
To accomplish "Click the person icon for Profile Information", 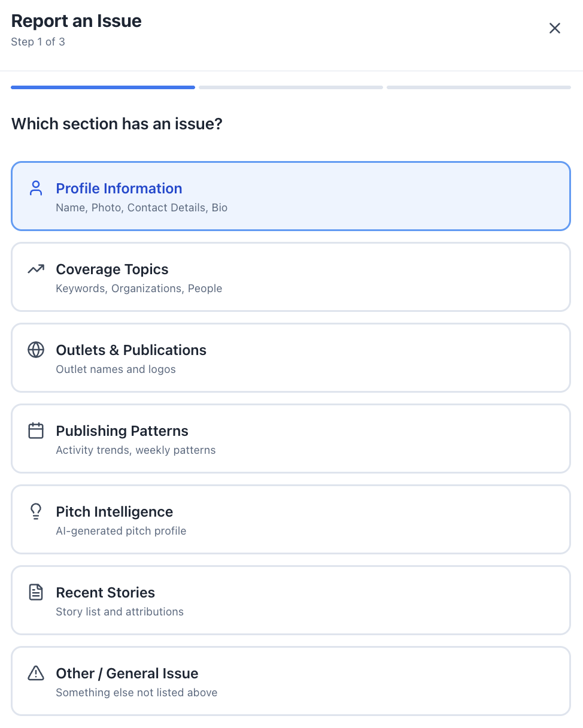I will (36, 189).
